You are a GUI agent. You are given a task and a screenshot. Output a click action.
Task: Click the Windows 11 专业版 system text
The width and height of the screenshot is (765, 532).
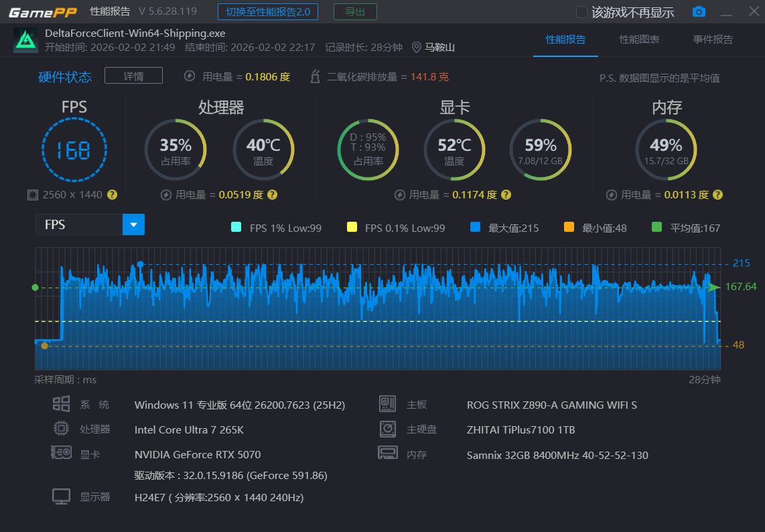coord(240,405)
